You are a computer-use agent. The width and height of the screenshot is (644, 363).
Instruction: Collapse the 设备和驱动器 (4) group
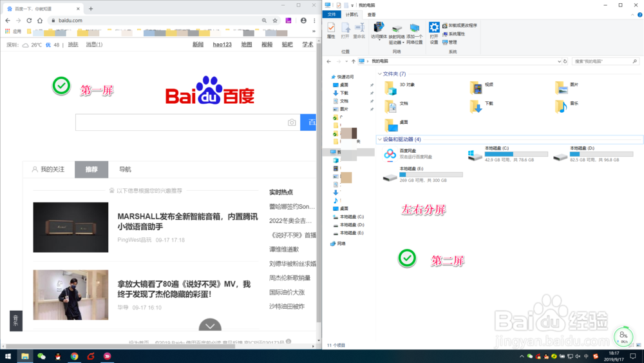[379, 139]
